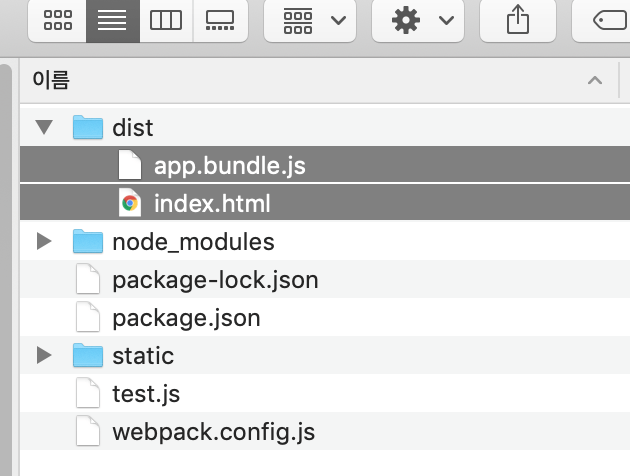The height and width of the screenshot is (476, 630).
Task: Click the webpack.config.js file icon
Action: click(x=89, y=432)
